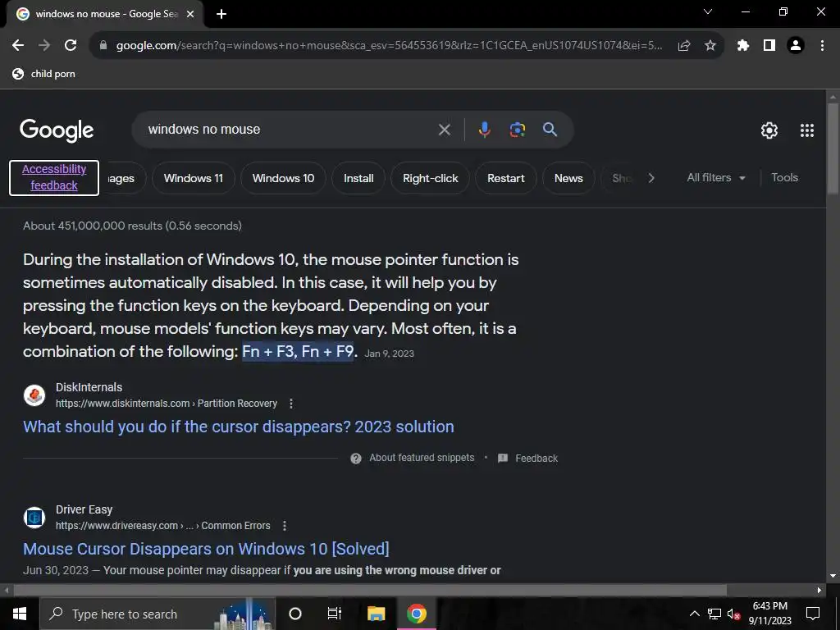The image size is (840, 630).
Task: Filter results by Windows 10 chip
Action: [x=283, y=178]
